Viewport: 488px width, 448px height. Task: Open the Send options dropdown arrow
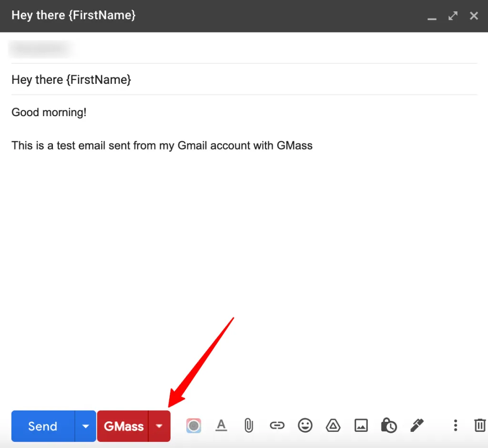tap(86, 426)
